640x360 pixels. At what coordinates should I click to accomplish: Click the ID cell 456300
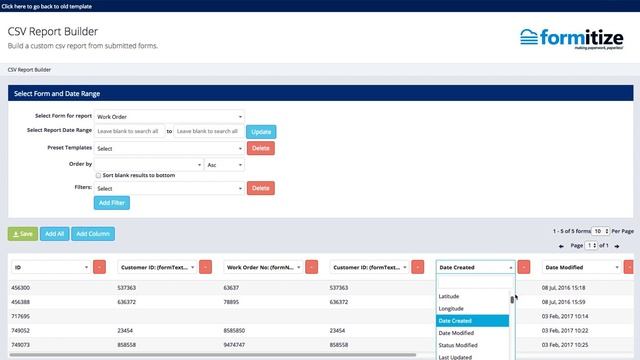point(21,288)
